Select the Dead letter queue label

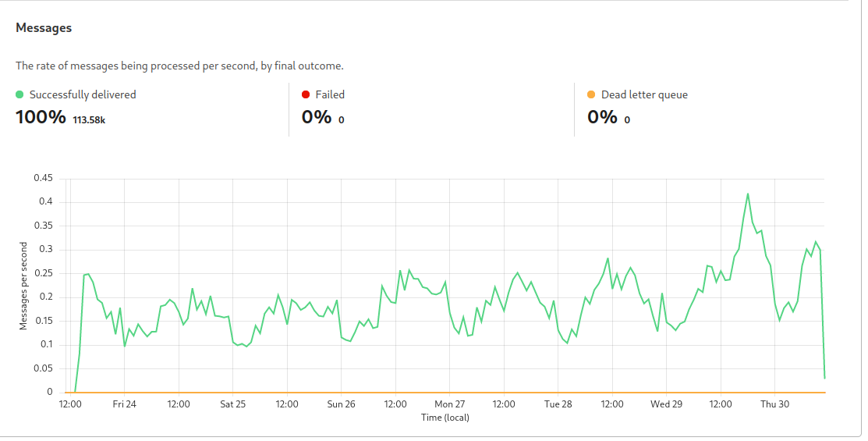tap(644, 94)
